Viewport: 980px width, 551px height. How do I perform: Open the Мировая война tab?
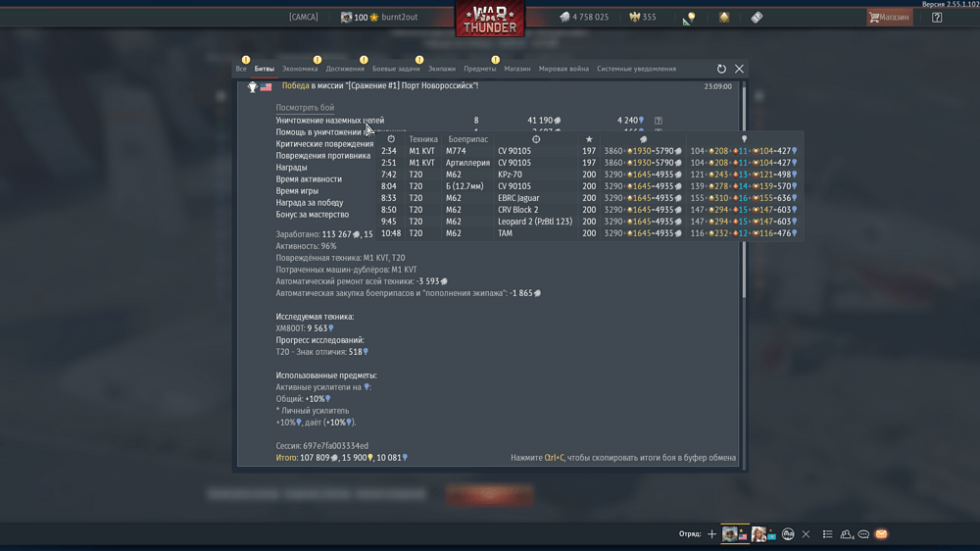pyautogui.click(x=563, y=69)
